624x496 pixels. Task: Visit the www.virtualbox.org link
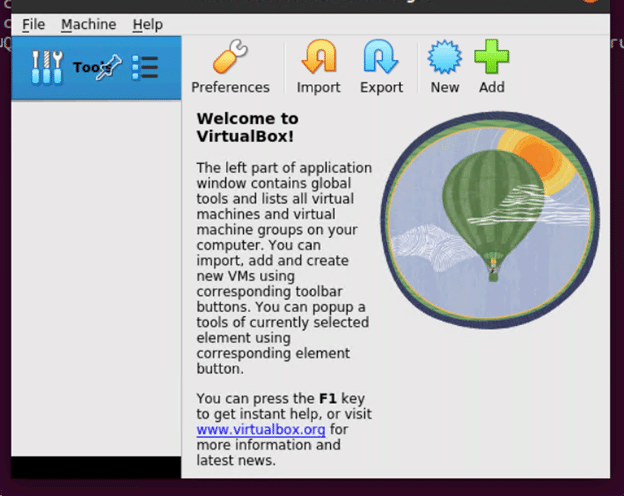coord(261,430)
